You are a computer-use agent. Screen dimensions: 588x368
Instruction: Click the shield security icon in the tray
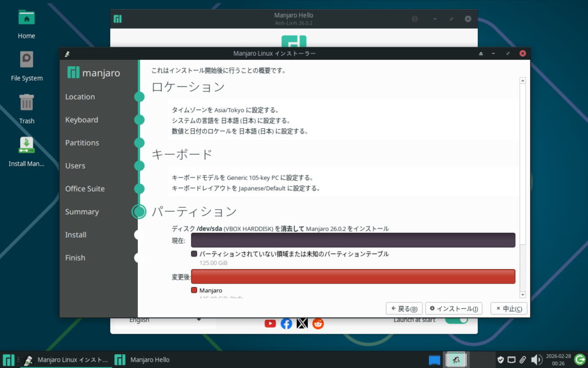coord(501,360)
